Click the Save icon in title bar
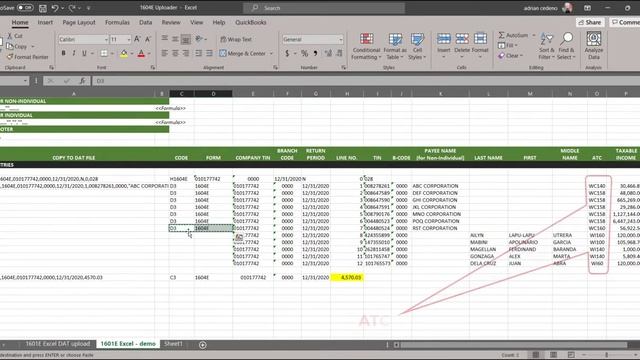The image size is (640, 360). (x=43, y=8)
